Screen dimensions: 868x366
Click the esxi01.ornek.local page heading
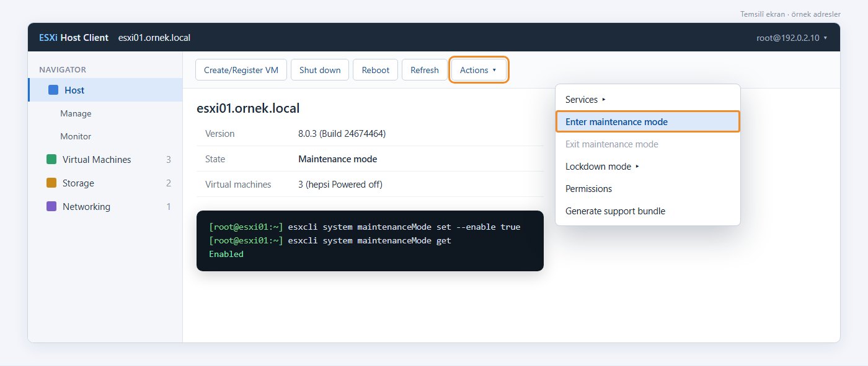click(x=248, y=108)
